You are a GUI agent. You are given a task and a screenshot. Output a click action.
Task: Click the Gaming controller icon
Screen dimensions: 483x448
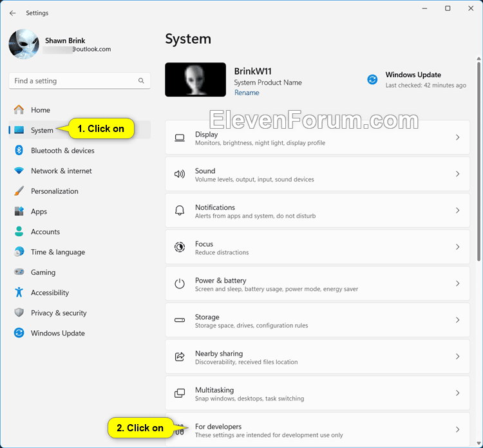click(19, 272)
